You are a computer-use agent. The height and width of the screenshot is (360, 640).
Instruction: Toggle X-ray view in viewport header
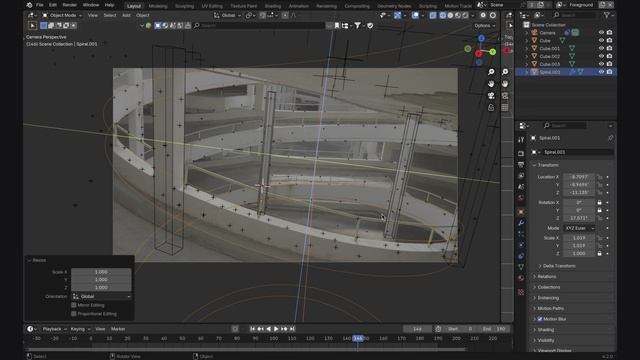(433, 15)
